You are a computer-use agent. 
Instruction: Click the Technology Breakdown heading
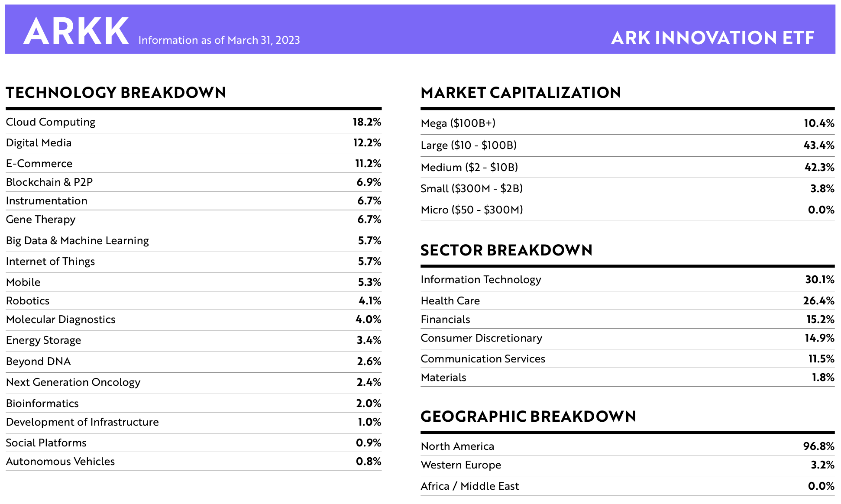coord(116,93)
